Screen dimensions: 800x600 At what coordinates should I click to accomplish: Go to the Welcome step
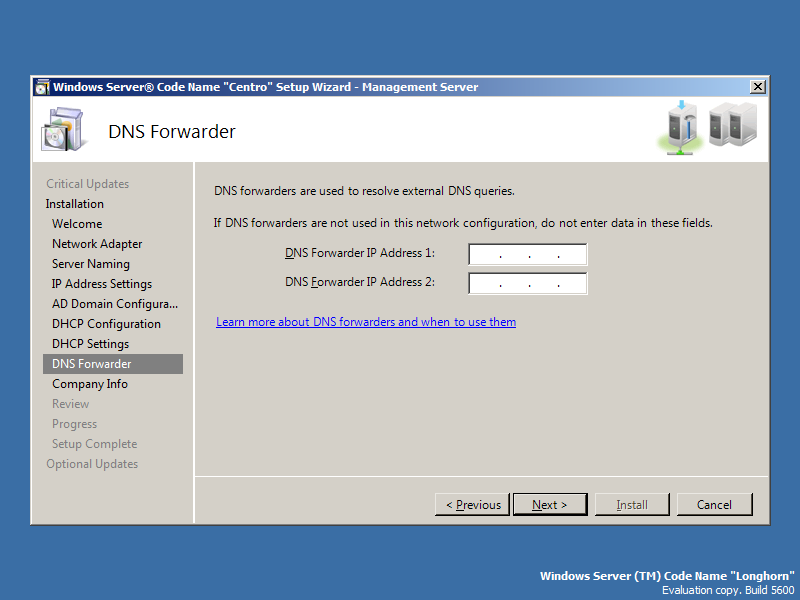[x=77, y=224]
